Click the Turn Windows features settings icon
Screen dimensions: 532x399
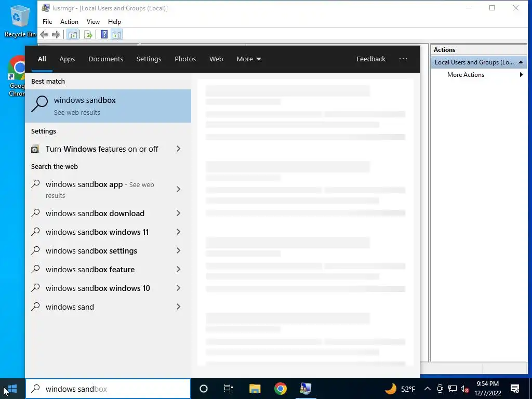tap(35, 149)
